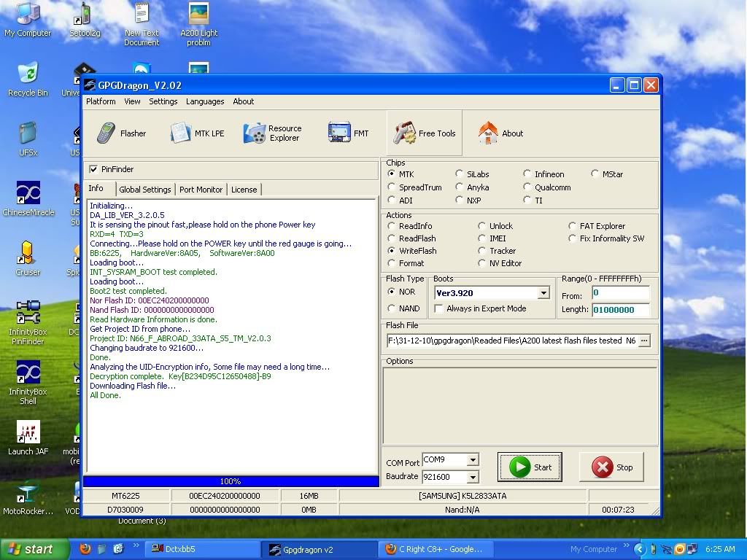747x560 pixels.
Task: Launch Resource Explorer
Action: coord(273,133)
